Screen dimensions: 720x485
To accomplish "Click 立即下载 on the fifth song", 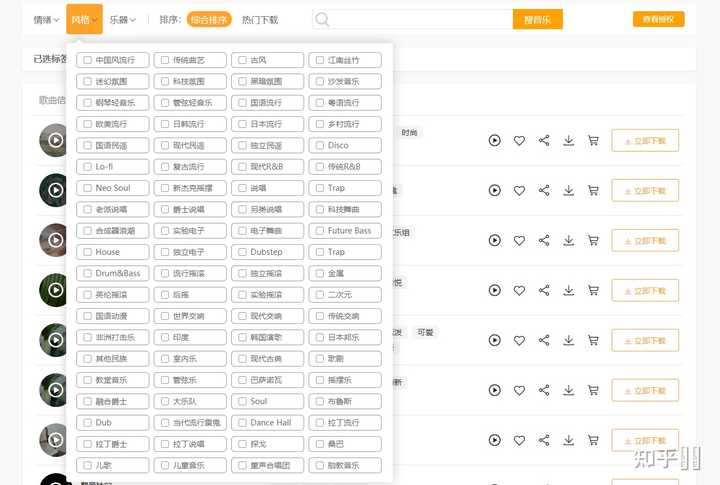I will click(645, 341).
